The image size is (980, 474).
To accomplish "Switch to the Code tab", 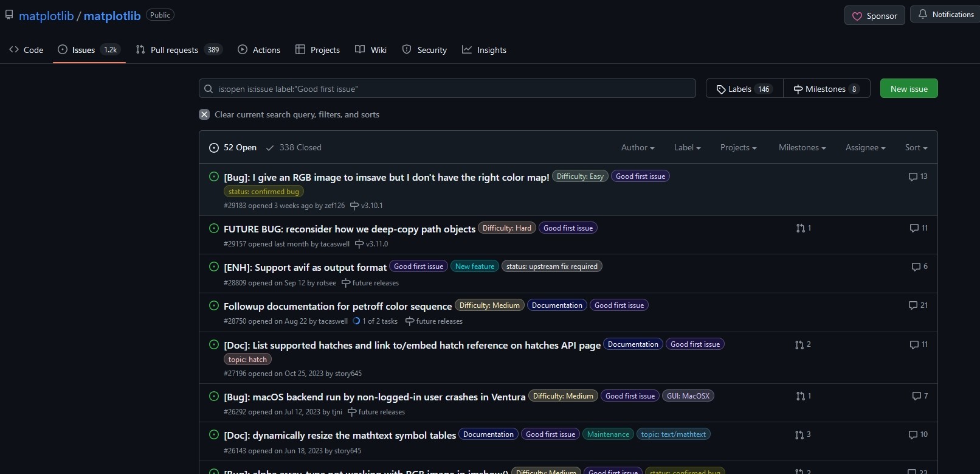I will tap(26, 50).
